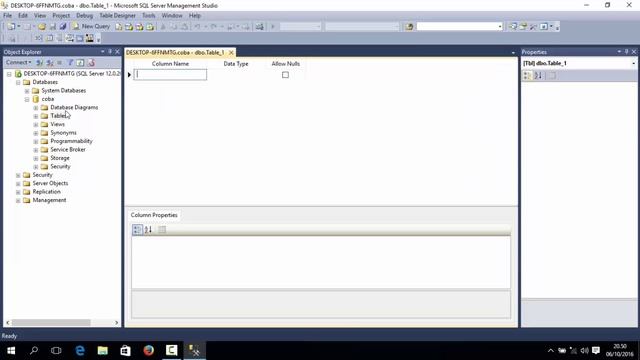The image size is (640, 360).
Task: Click Connect Object Explorer icon
Action: click(40, 62)
